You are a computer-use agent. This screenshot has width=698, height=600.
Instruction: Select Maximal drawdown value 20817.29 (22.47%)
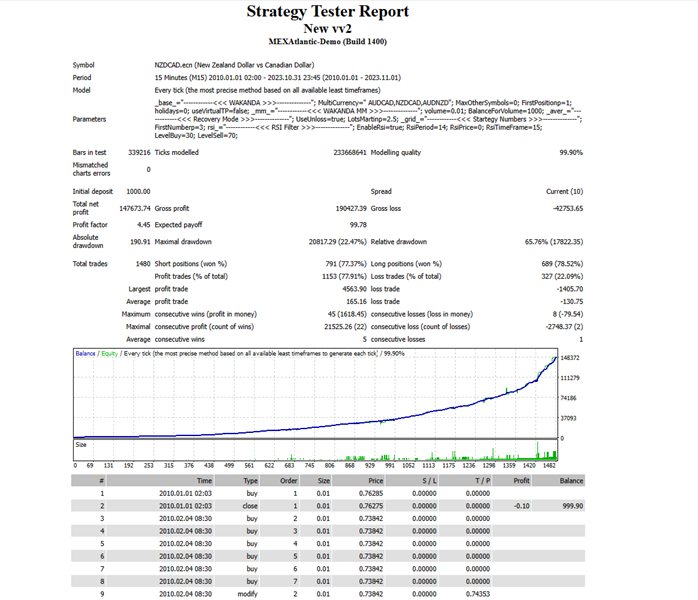tap(337, 242)
